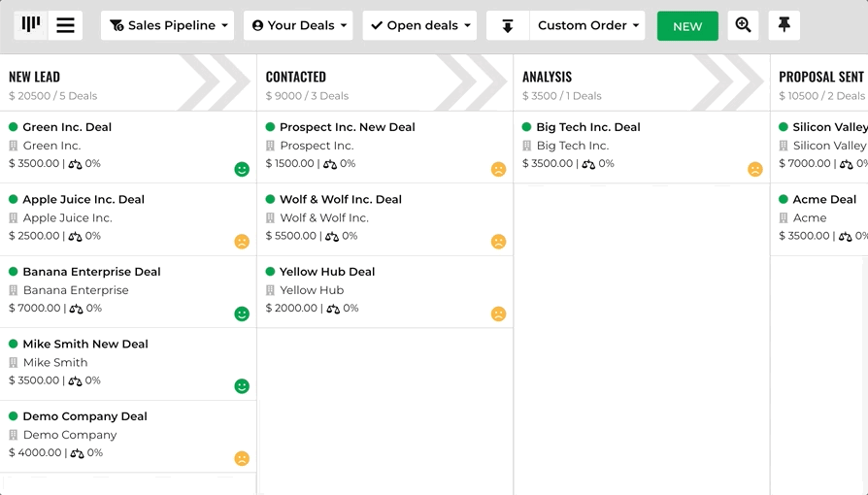Click the sort direction arrow icon
Screen dimensions: 868x495
tap(508, 25)
